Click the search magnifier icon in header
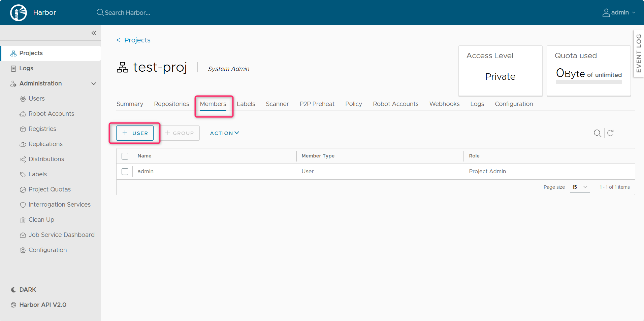This screenshot has width=644, height=321. [100, 13]
